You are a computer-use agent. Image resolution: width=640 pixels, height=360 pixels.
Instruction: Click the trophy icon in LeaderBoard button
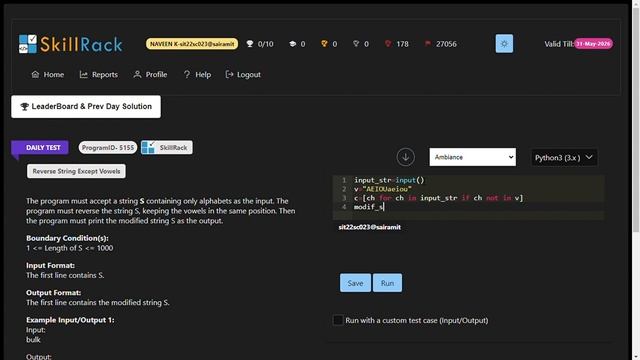point(24,107)
